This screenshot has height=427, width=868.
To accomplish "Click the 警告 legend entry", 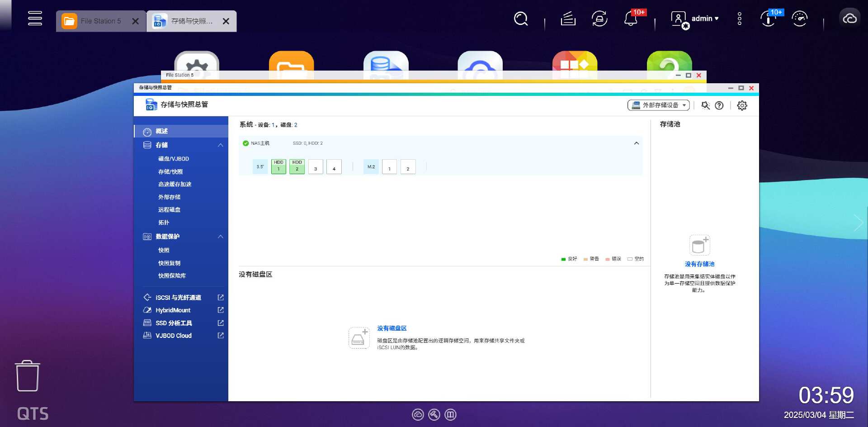I will 591,259.
